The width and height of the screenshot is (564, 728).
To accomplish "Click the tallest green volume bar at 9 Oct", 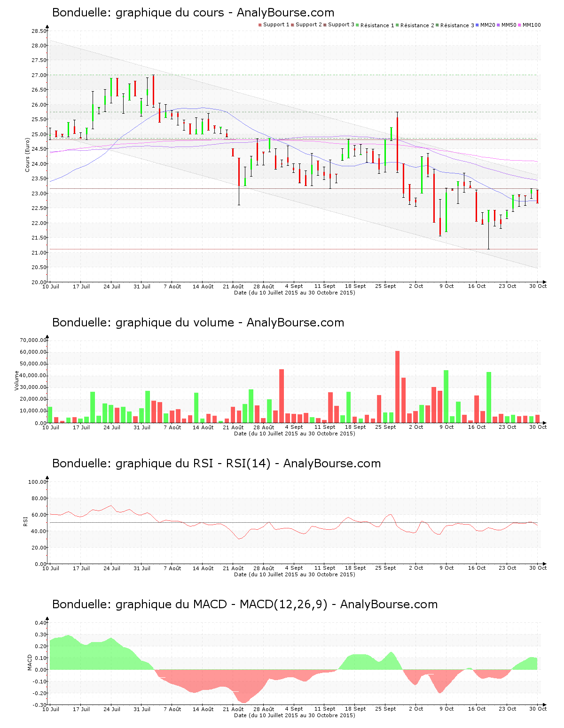I will pyautogui.click(x=446, y=396).
